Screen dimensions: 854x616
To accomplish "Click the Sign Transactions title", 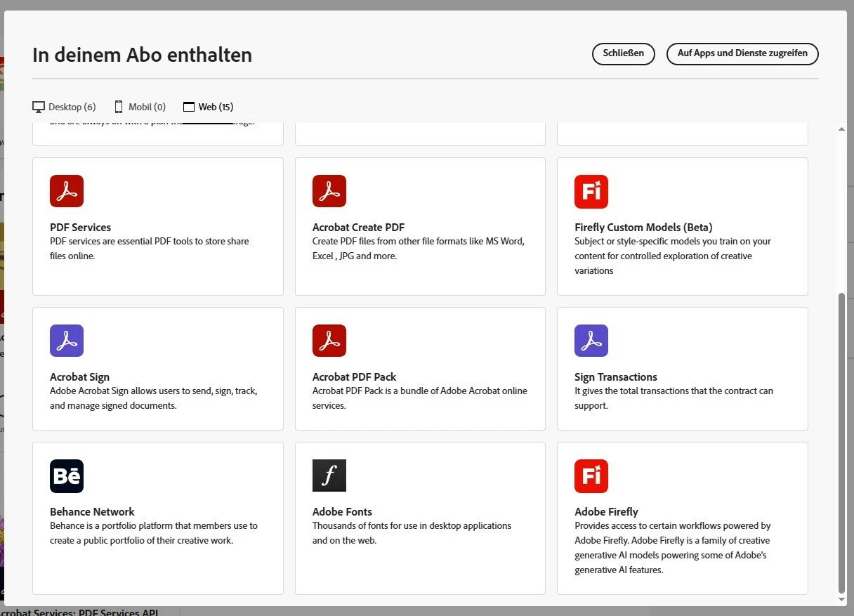I will tap(616, 377).
